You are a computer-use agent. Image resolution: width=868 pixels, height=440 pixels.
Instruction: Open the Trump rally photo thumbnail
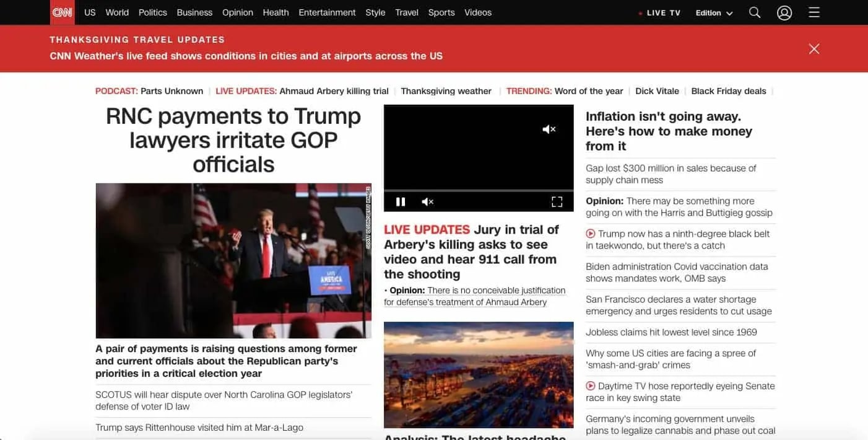(233, 260)
